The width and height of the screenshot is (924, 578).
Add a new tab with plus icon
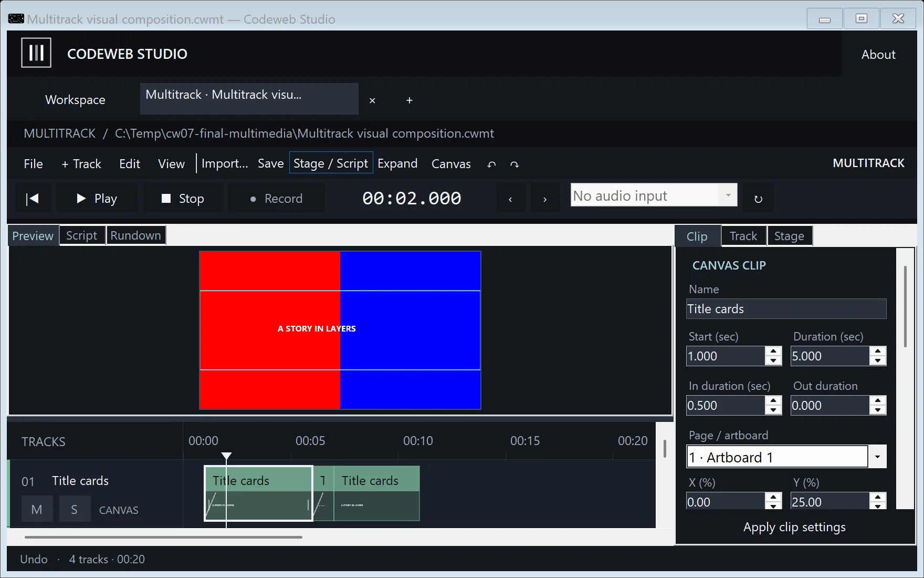coord(409,100)
